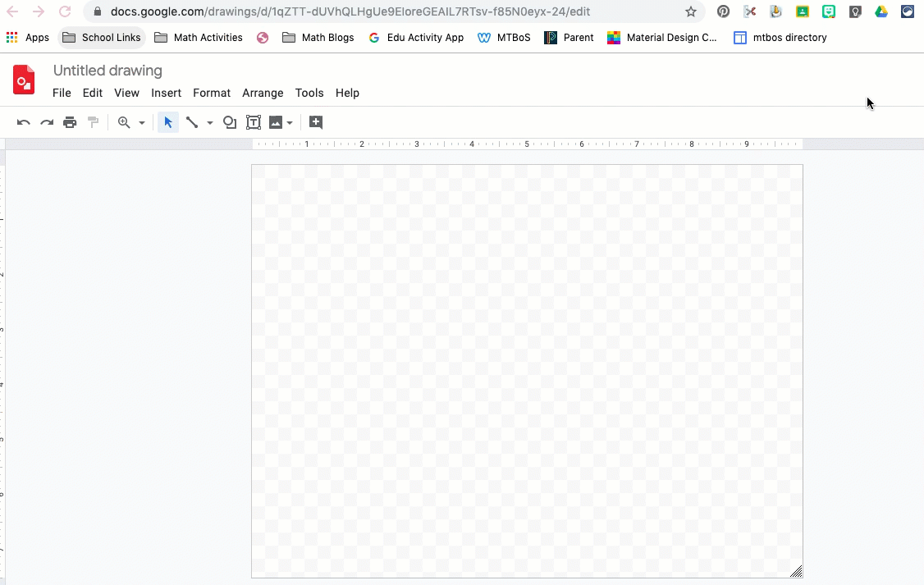Select the Line tool
This screenshot has width=924, height=585.
pos(192,122)
